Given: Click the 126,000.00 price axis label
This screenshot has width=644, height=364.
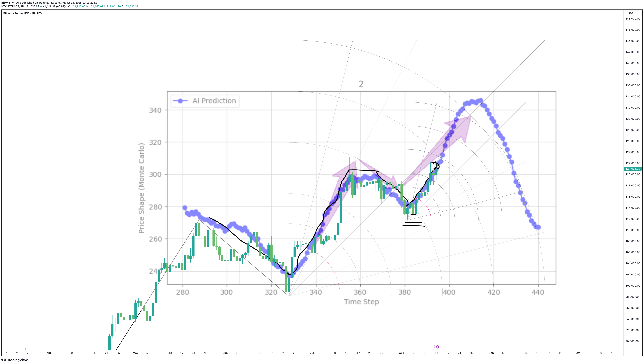Looking at the screenshot, I should tap(633, 141).
